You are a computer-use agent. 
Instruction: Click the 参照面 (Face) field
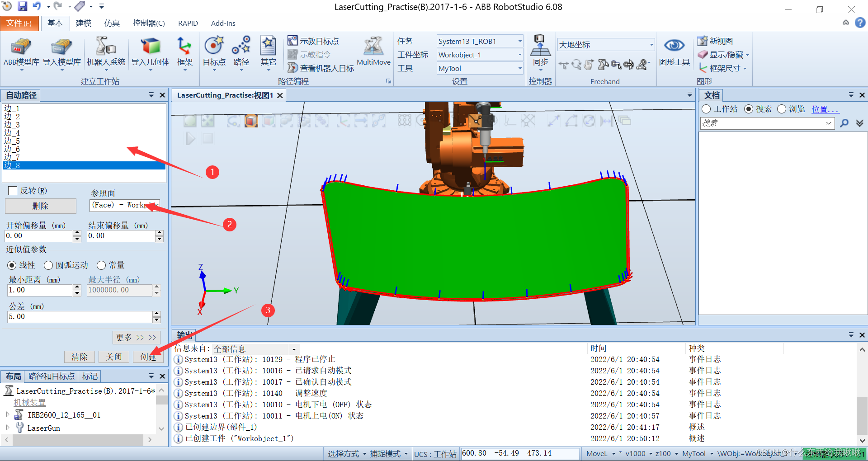[x=124, y=205]
